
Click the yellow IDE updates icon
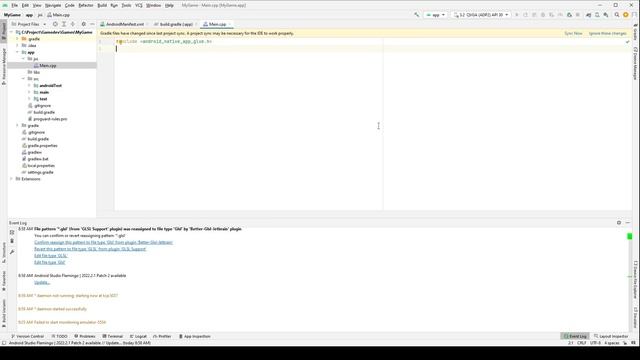[x=626, y=15]
